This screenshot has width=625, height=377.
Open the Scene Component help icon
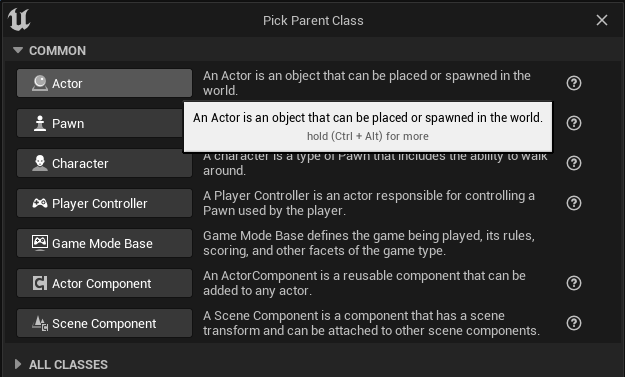point(574,323)
